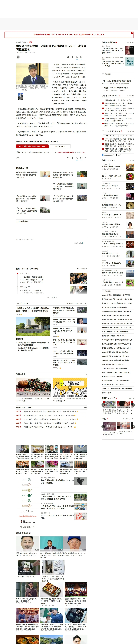Screen dimensions: 138x644
Task: Click the Facebook icon below the article
Action: click(x=73, y=157)
